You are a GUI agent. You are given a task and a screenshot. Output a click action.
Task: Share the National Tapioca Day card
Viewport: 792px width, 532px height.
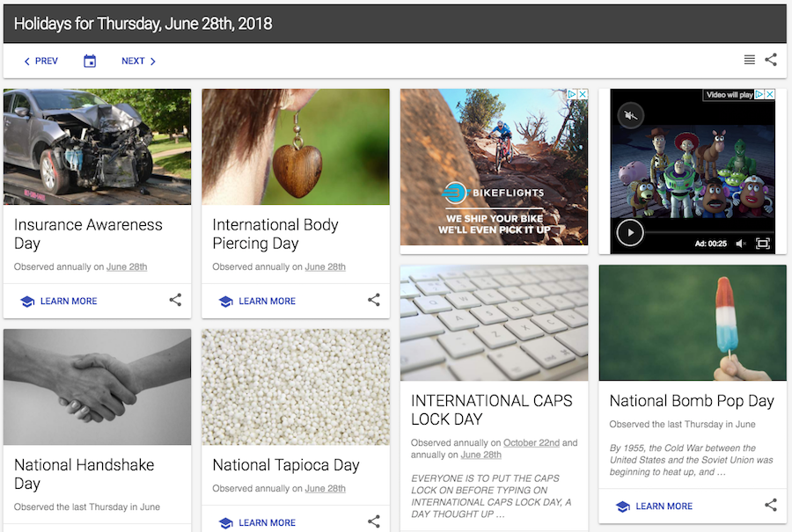(x=374, y=521)
